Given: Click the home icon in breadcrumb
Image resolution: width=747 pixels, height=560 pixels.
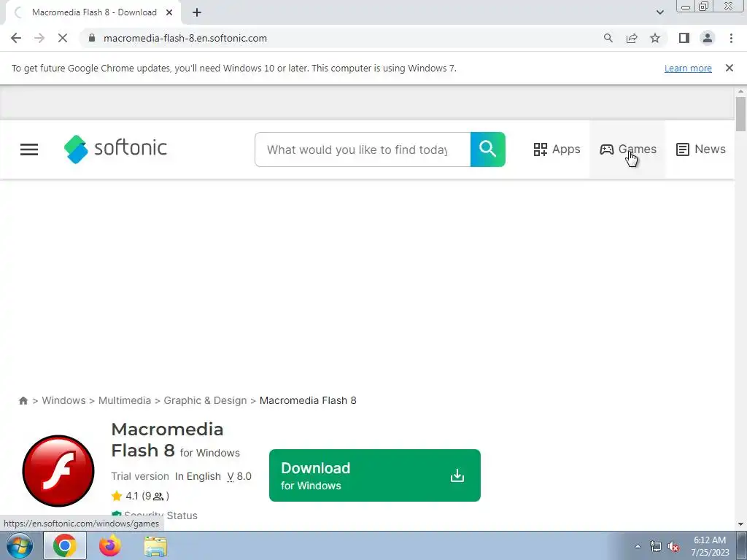Looking at the screenshot, I should click(23, 400).
